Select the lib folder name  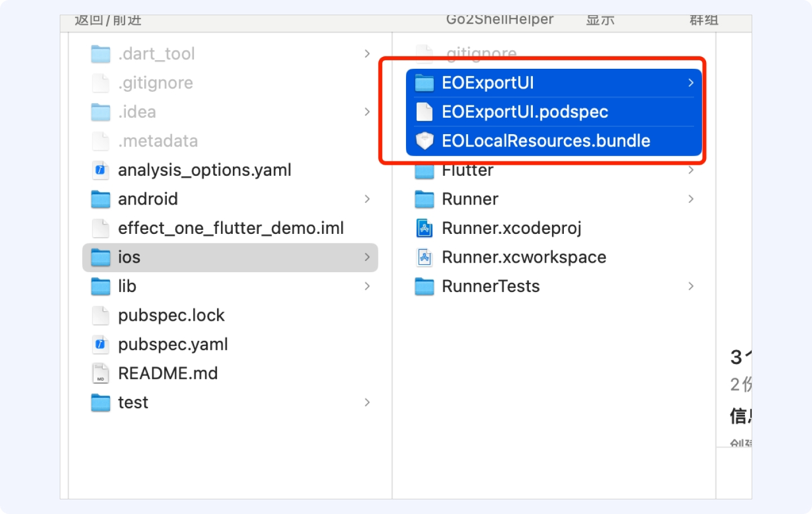tap(127, 286)
